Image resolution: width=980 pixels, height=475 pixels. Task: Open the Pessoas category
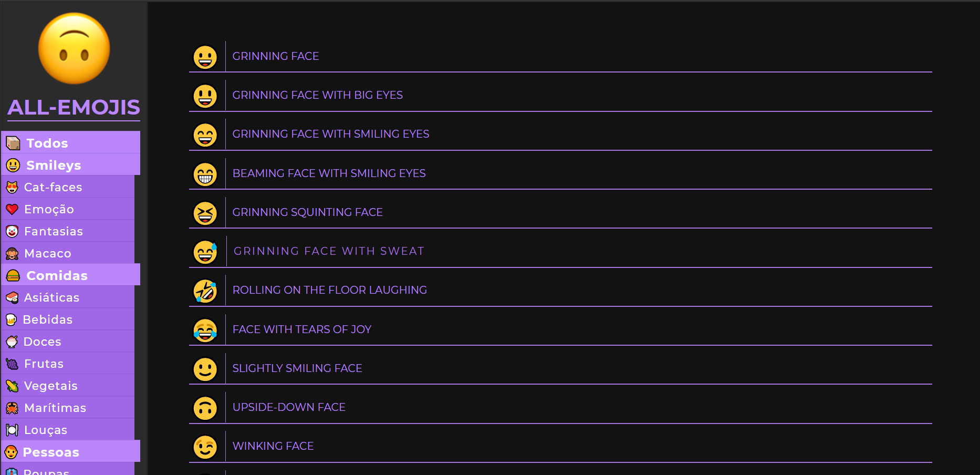click(x=51, y=452)
